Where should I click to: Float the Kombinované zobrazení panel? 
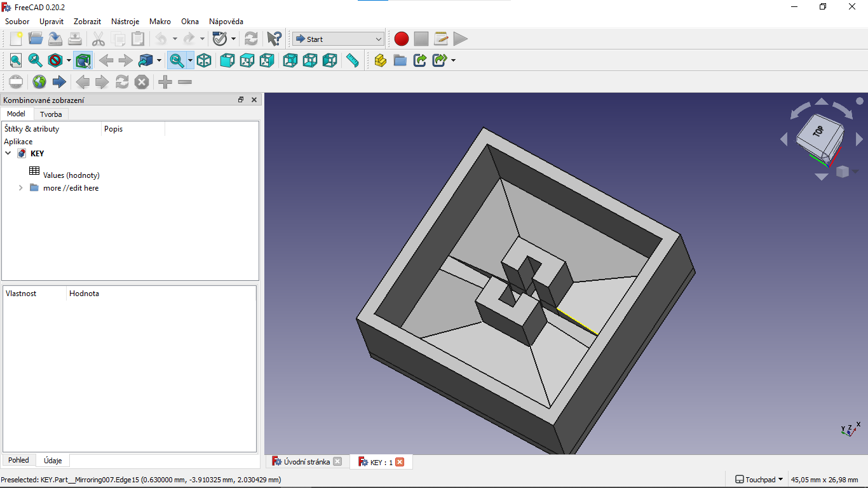[x=241, y=100]
